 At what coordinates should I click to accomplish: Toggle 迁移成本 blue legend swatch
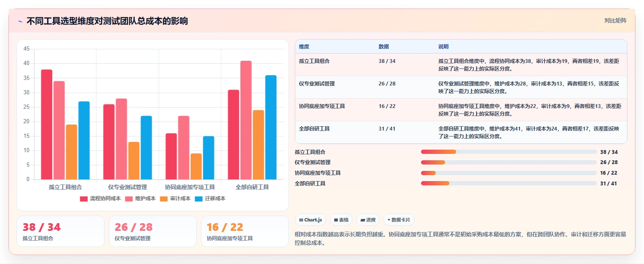[199, 199]
